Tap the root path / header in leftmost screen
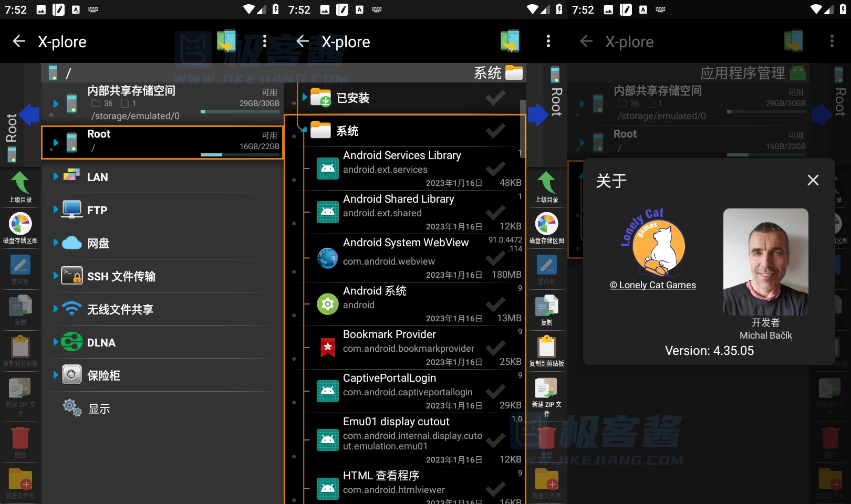 click(163, 73)
